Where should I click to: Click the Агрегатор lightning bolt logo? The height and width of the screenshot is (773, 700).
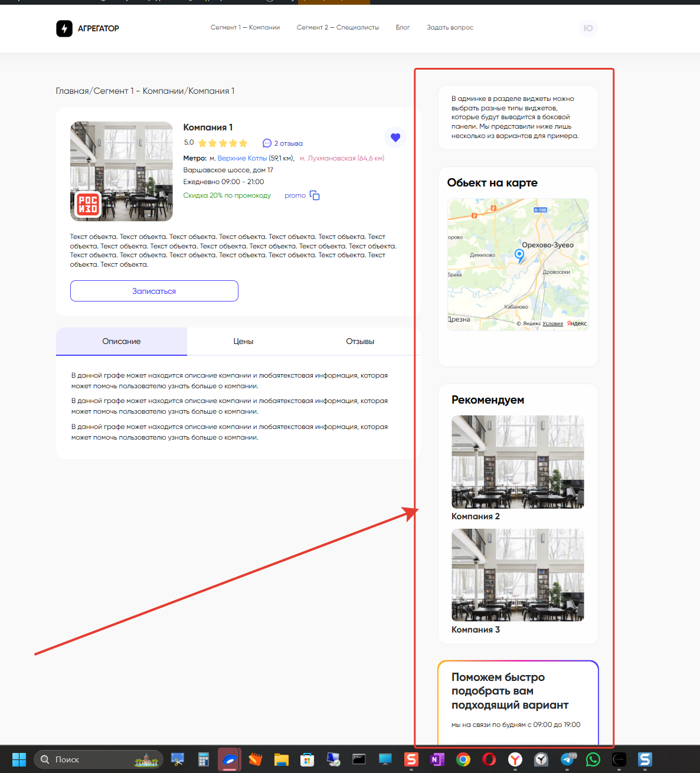[x=64, y=28]
